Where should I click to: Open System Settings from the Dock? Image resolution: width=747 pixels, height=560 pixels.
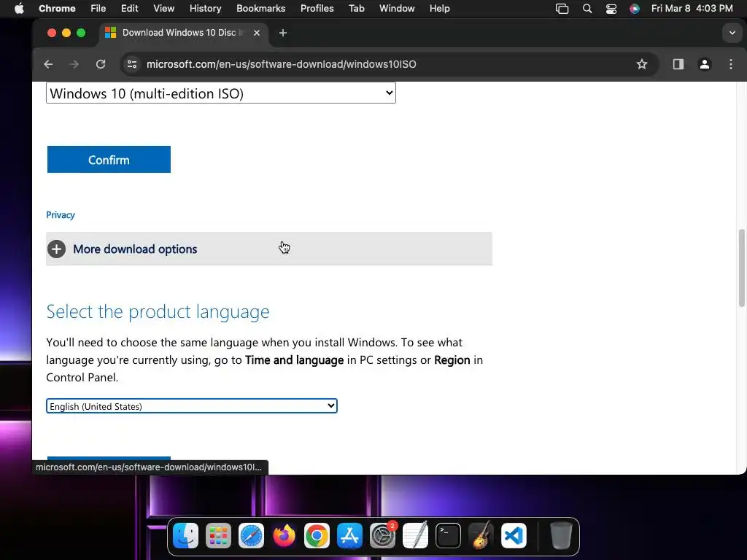[x=382, y=536]
